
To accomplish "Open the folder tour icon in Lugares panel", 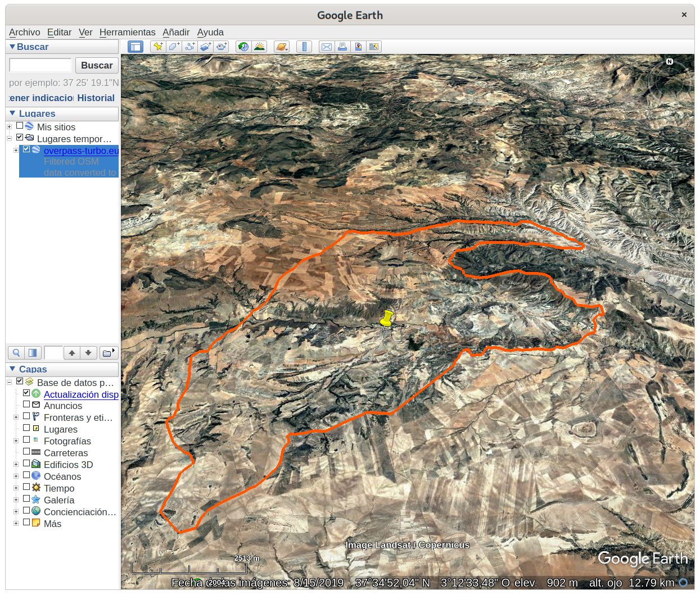I will click(x=108, y=353).
